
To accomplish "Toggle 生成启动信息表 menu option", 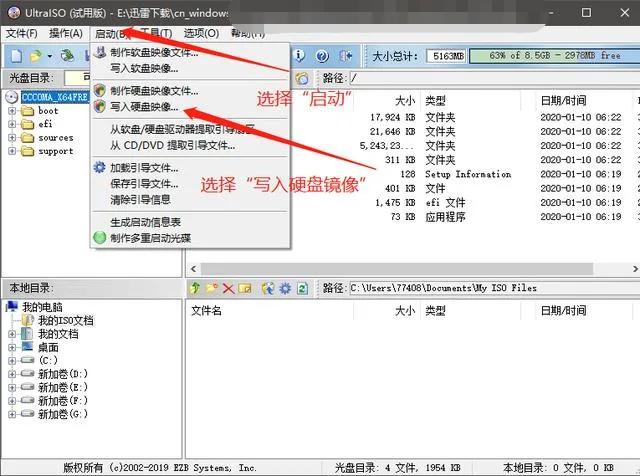I will 190,222.
